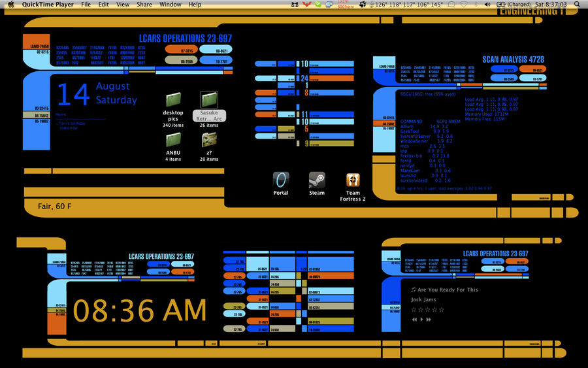Click the Fair, 60 F weather text
The height and width of the screenshot is (368, 588).
54,207
